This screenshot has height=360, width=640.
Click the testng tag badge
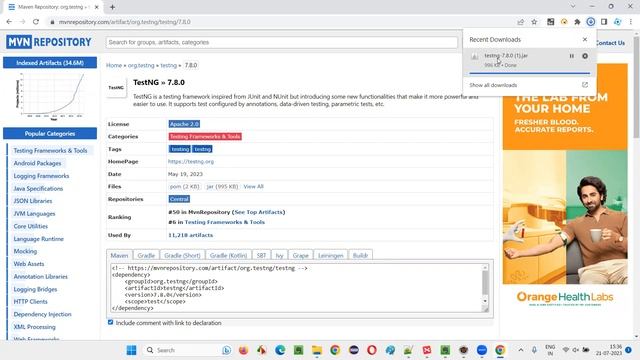click(x=202, y=149)
